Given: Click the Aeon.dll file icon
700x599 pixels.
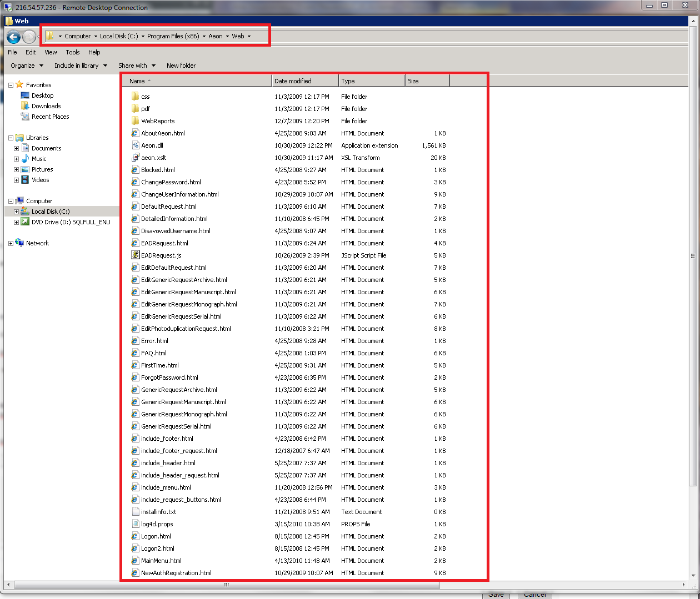Looking at the screenshot, I should tap(135, 145).
